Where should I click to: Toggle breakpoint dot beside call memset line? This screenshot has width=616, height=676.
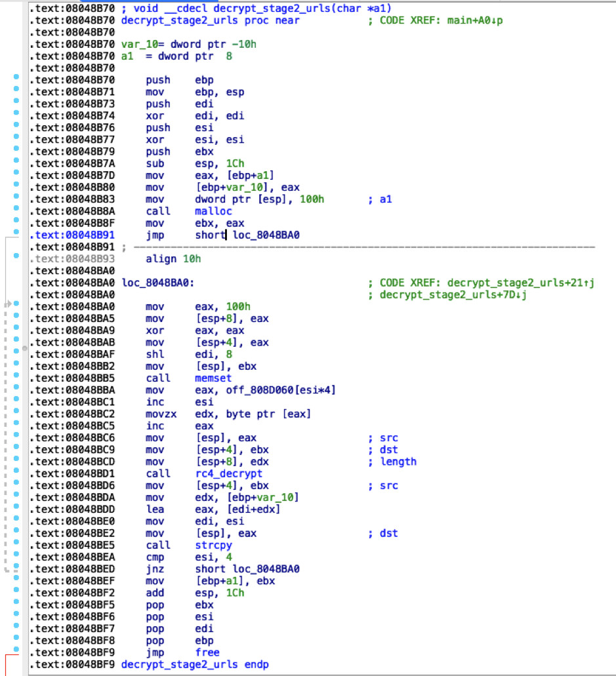[x=16, y=375]
